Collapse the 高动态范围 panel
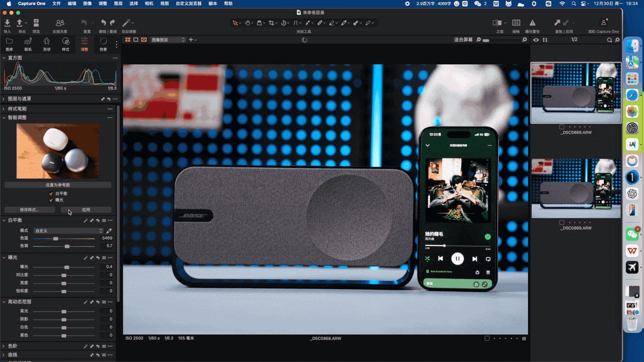The width and height of the screenshot is (644, 362). 4,302
